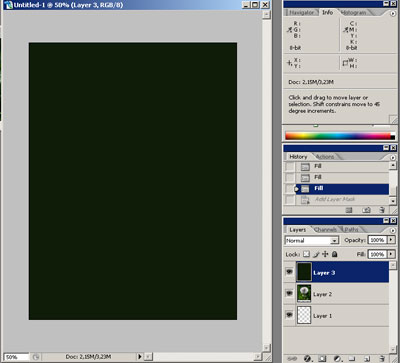Select the History tab
This screenshot has width=400, height=363.
pos(298,156)
